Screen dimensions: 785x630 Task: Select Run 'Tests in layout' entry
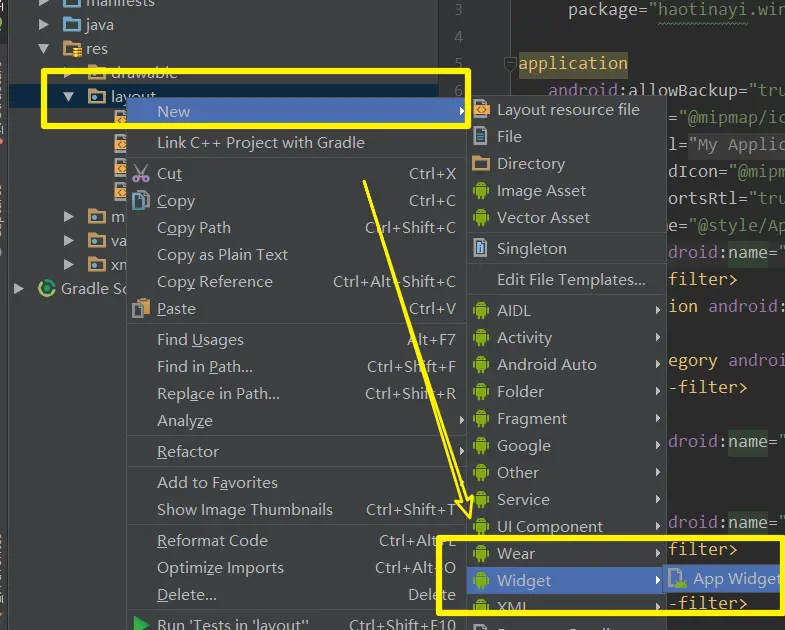pos(297,623)
